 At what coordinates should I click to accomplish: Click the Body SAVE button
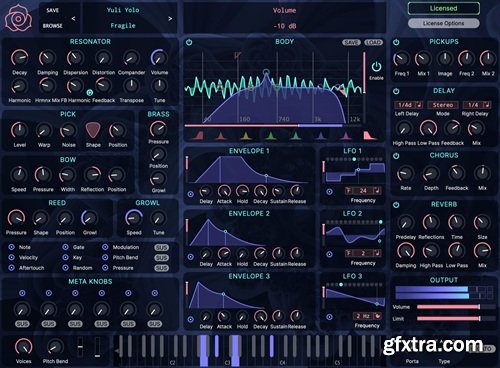click(352, 42)
